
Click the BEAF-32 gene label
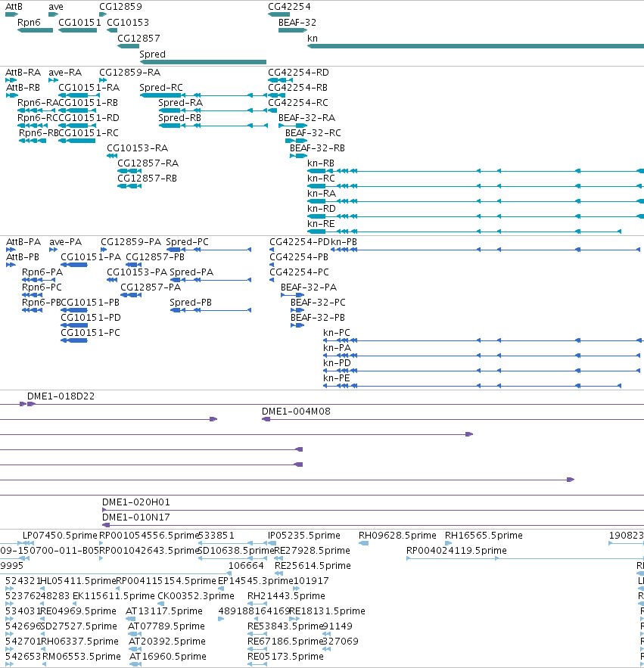[297, 23]
